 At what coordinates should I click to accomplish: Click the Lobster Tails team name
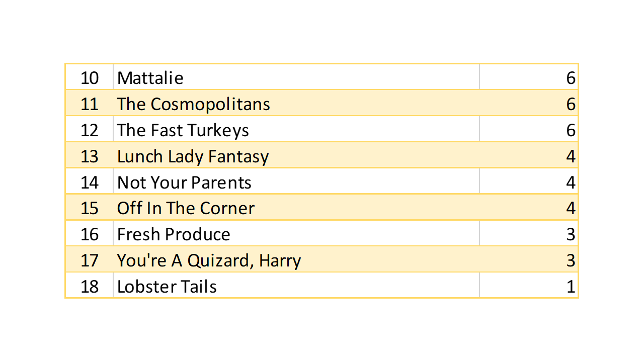pyautogui.click(x=167, y=287)
